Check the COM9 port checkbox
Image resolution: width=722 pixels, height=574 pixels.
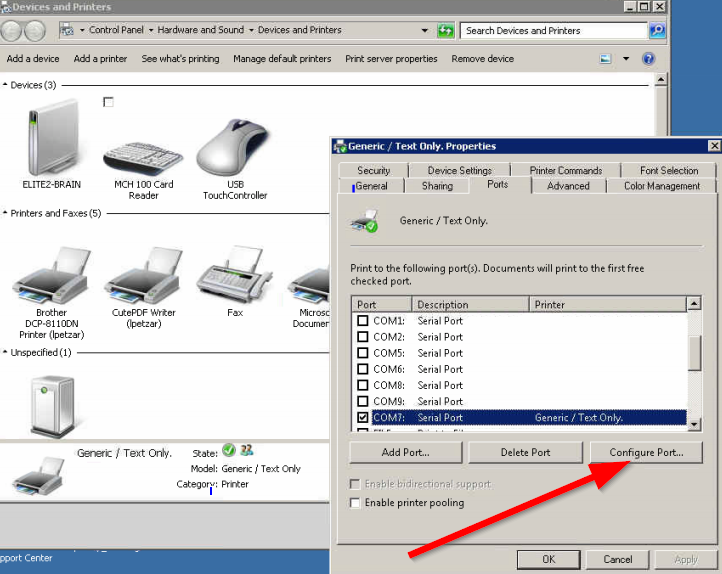(x=363, y=401)
